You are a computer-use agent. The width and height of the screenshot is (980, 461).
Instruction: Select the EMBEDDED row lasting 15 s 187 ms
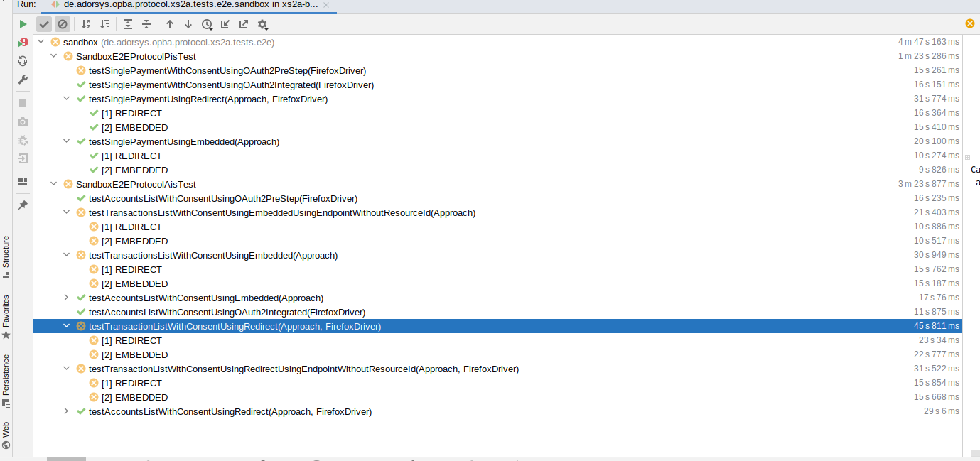coord(497,284)
